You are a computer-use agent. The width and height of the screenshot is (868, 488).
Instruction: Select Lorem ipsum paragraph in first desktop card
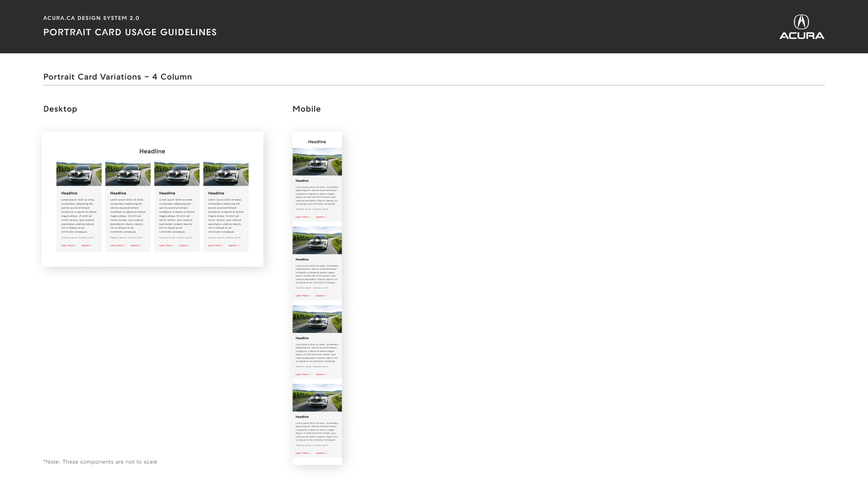[79, 216]
